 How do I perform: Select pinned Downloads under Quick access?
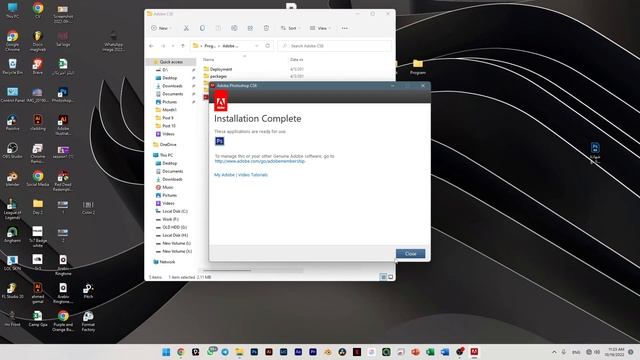pyautogui.click(x=172, y=86)
